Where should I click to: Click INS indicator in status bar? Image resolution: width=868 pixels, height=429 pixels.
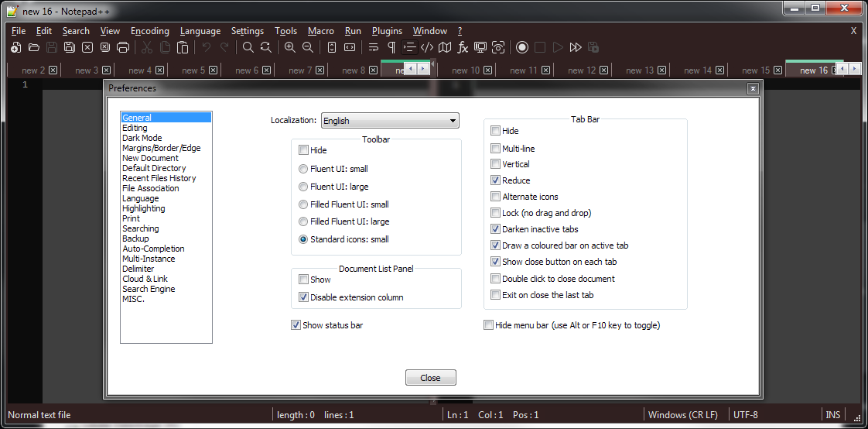pyautogui.click(x=833, y=414)
